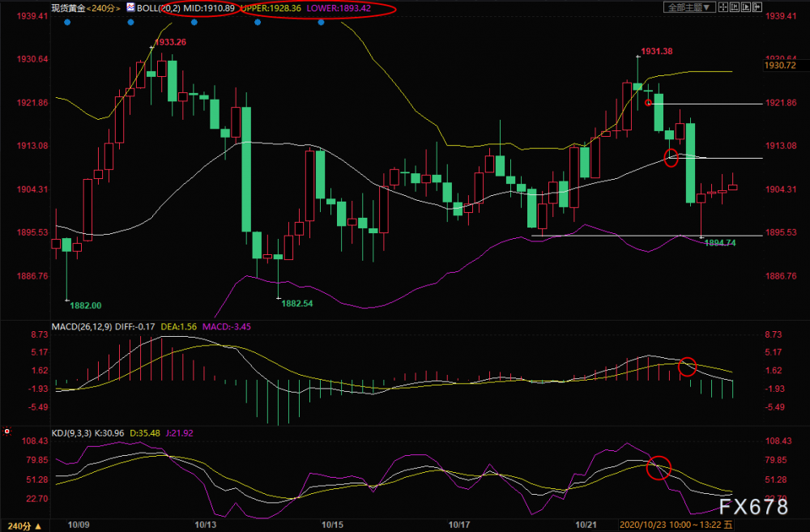This screenshot has height=532, width=810.
Task: Click the <240分> timeframe label in title
Action: coord(104,8)
